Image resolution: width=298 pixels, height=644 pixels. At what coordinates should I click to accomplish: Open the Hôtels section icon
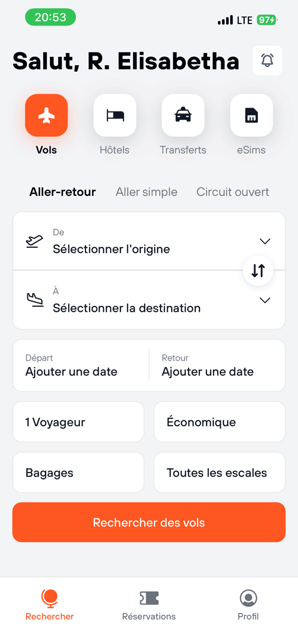point(115,115)
